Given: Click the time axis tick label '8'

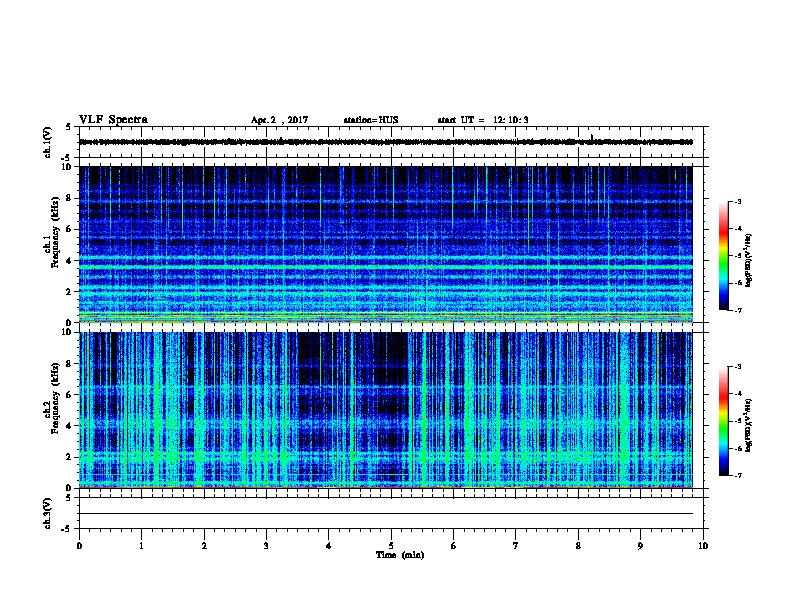Looking at the screenshot, I should (x=578, y=546).
